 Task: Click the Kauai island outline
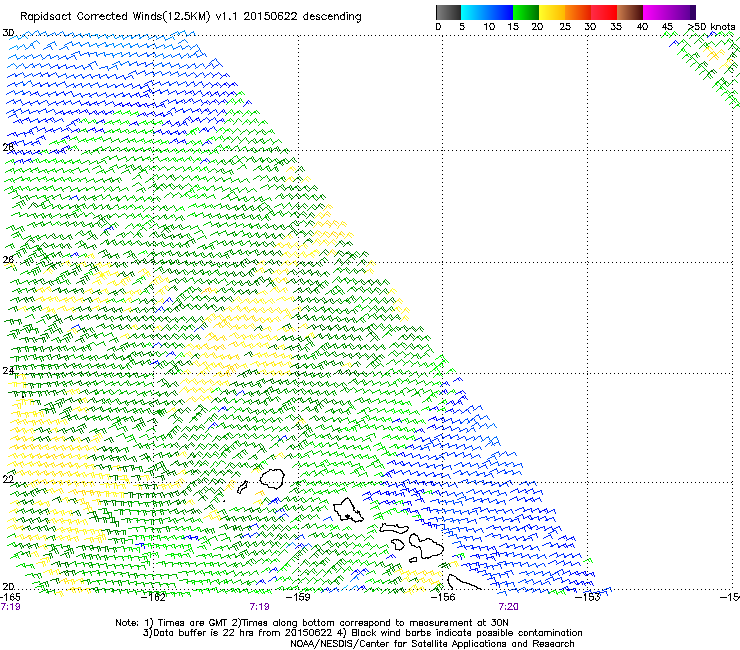point(272,479)
